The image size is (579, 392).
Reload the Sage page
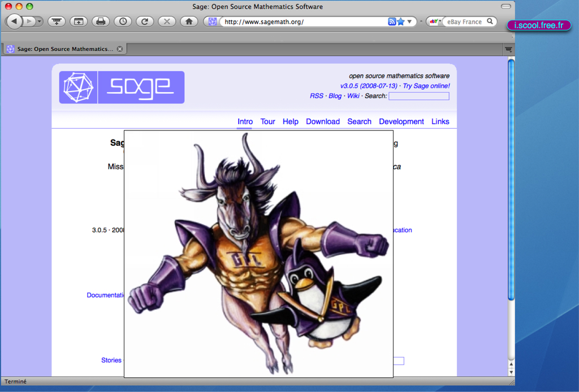145,21
